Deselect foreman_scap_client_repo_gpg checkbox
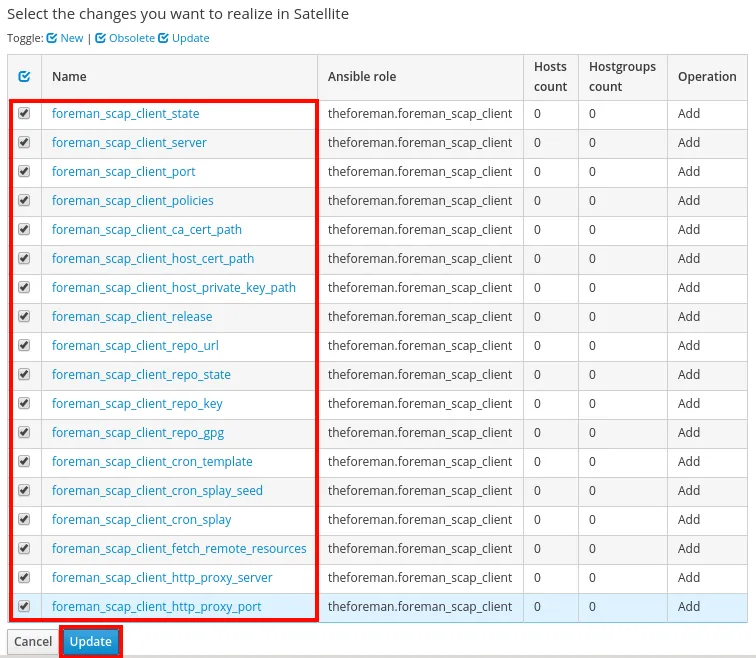Image resolution: width=756 pixels, height=658 pixels. tap(24, 433)
